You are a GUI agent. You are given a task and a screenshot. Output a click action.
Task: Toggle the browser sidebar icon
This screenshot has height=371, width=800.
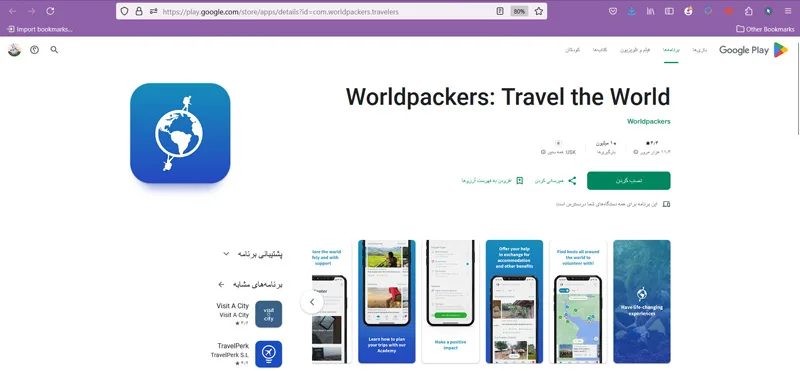coord(669,11)
